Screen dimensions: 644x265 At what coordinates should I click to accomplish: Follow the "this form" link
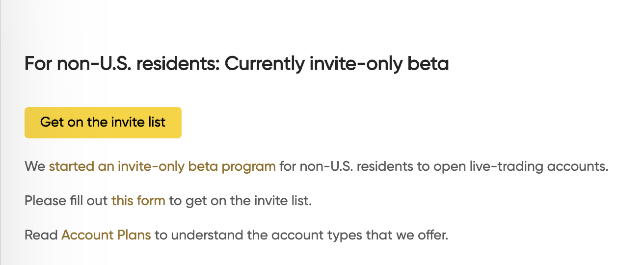point(138,201)
